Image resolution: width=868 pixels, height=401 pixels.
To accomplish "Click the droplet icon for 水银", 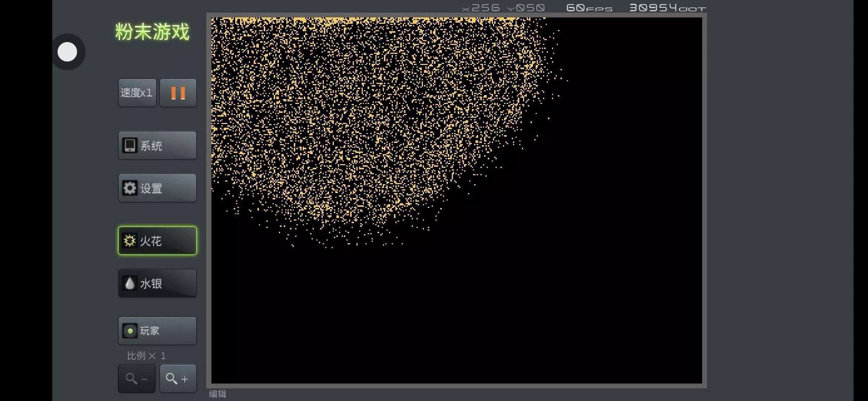I will (130, 284).
